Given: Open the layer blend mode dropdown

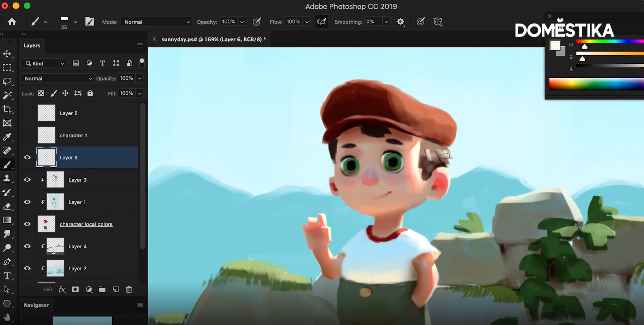Looking at the screenshot, I should (58, 78).
